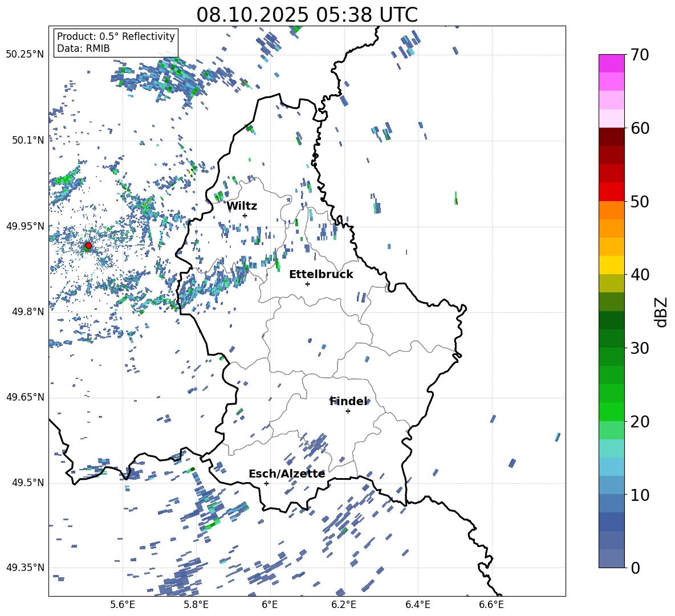Click the 6.2°E longitude label
Screen dimensions: 675x616
point(344,605)
